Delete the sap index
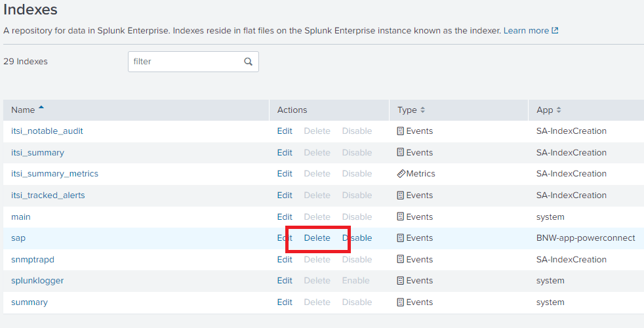 pyautogui.click(x=317, y=238)
